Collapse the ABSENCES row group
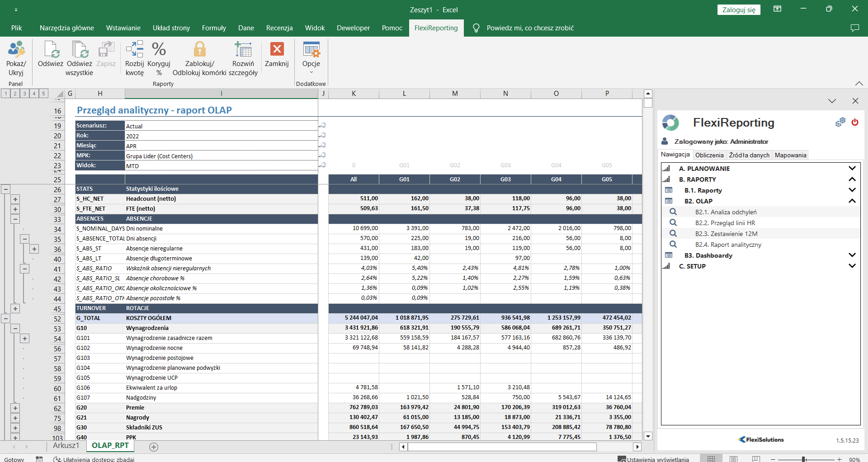868x462 pixels. click(x=15, y=219)
